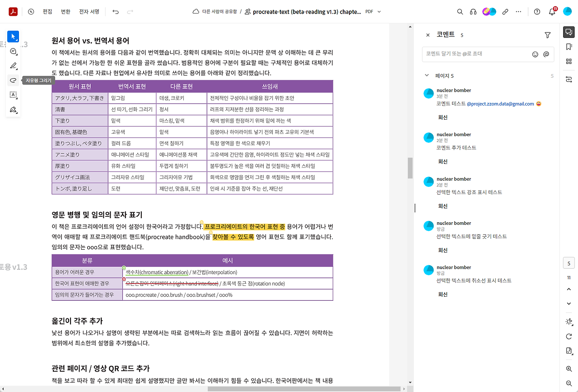Click the vertical document scrollbar thumb

[410, 168]
